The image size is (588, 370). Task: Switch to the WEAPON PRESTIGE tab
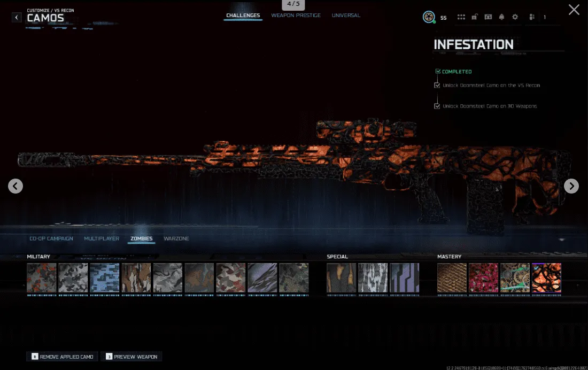point(296,16)
